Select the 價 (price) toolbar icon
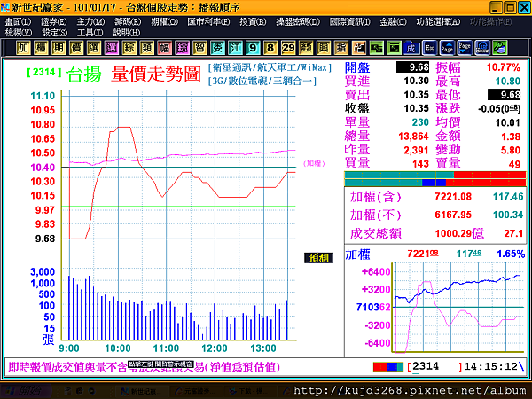The height and width of the screenshot is (399, 532). [76, 48]
